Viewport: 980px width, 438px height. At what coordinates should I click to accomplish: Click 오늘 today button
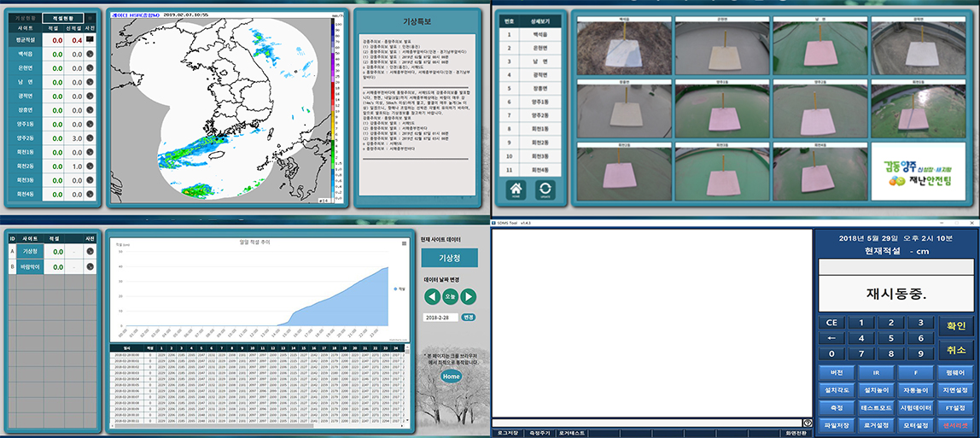click(x=451, y=296)
